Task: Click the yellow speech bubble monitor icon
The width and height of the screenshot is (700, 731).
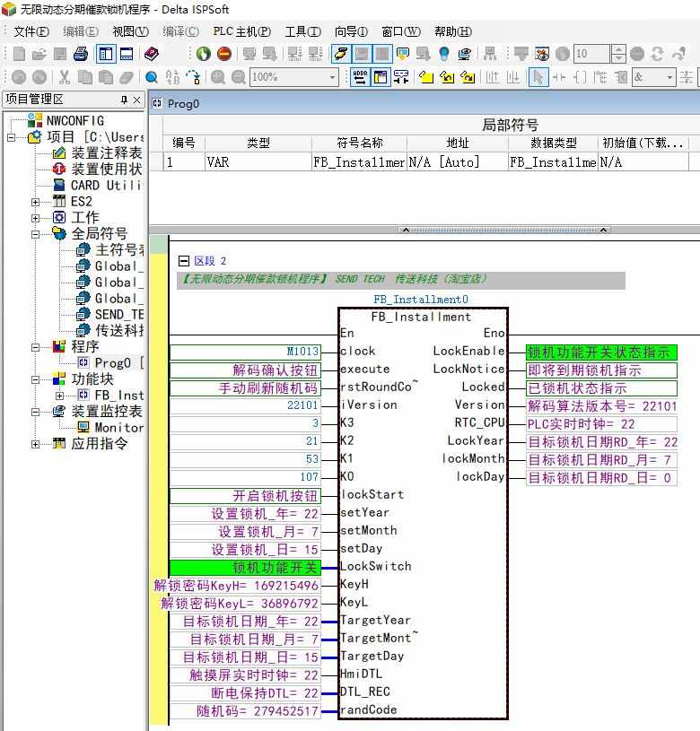Action: [x=402, y=54]
